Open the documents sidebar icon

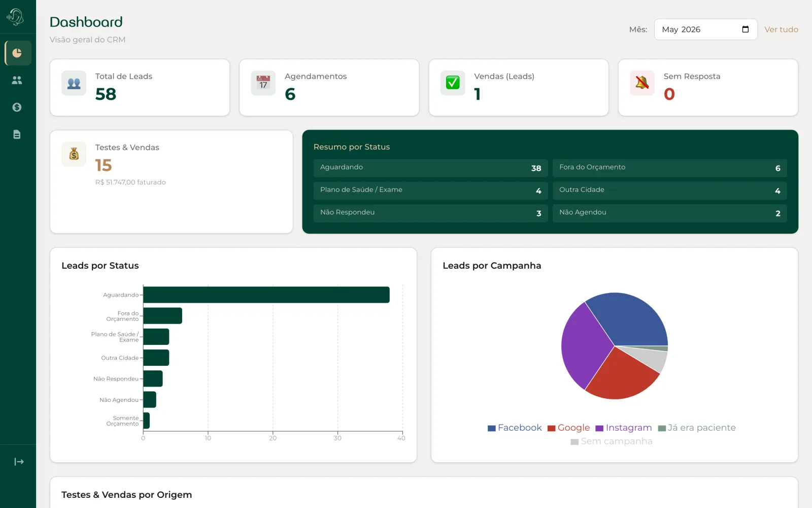coord(17,135)
